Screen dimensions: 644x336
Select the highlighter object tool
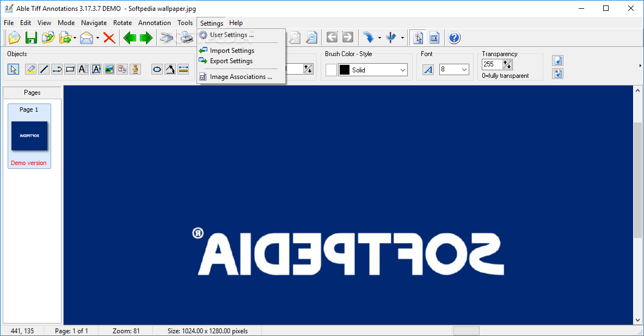coord(30,69)
